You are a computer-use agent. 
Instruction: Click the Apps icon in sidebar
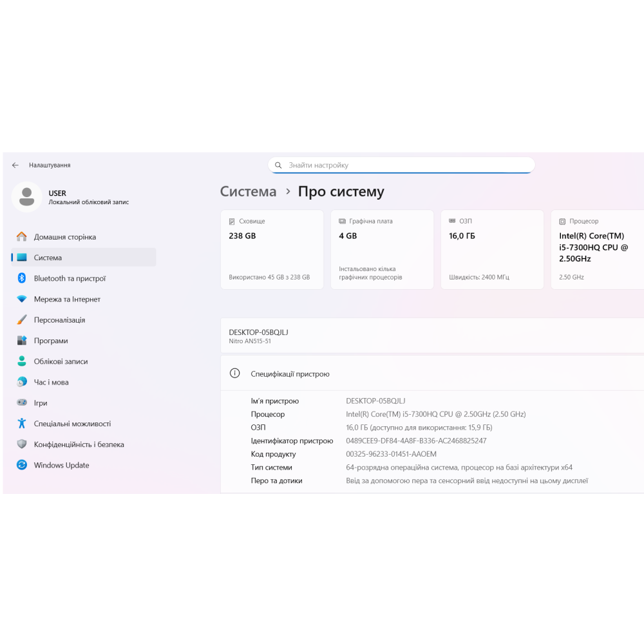point(22,341)
